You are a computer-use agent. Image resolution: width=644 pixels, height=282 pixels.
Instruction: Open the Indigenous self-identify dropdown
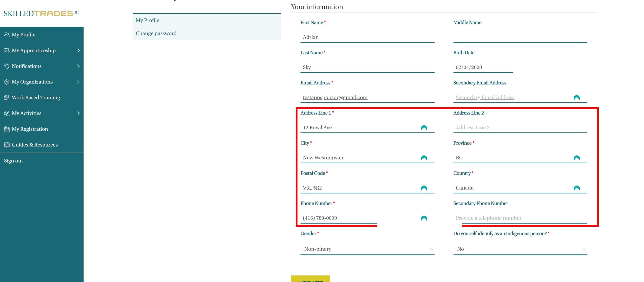pyautogui.click(x=520, y=249)
